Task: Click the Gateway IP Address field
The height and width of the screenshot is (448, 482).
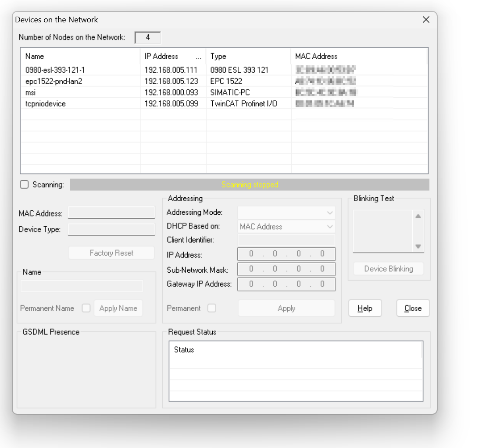Action: click(x=286, y=284)
